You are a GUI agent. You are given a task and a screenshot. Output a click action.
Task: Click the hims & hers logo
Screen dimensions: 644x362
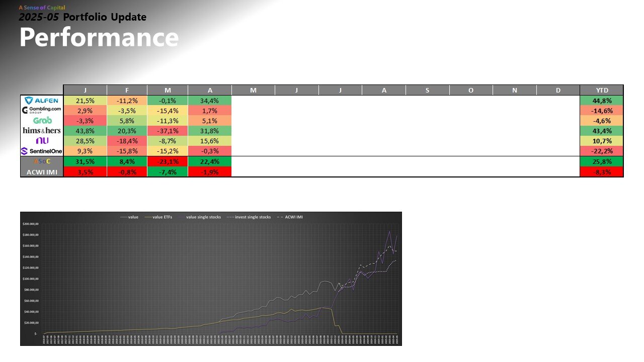click(x=42, y=131)
